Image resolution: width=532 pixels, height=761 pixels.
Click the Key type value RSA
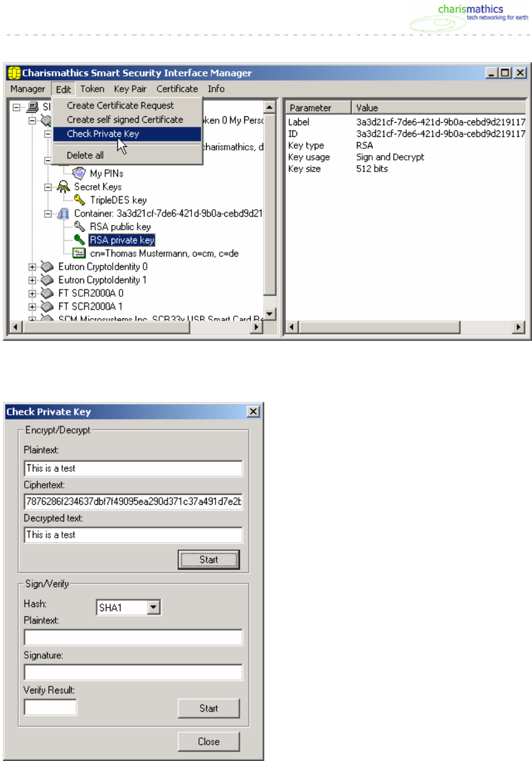tap(364, 146)
